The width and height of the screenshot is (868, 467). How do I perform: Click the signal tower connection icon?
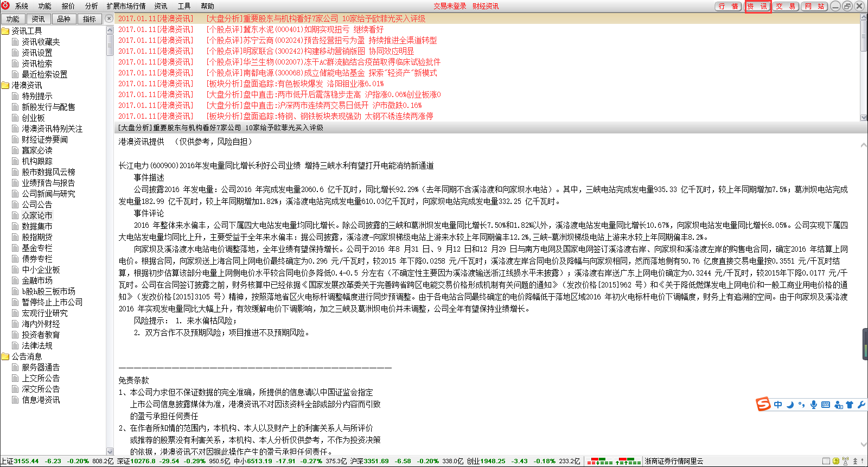(x=845, y=462)
